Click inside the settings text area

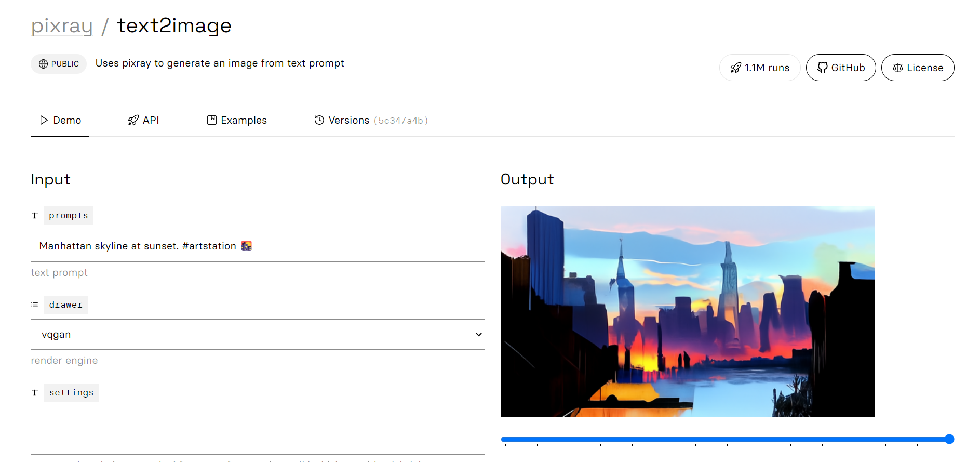258,431
